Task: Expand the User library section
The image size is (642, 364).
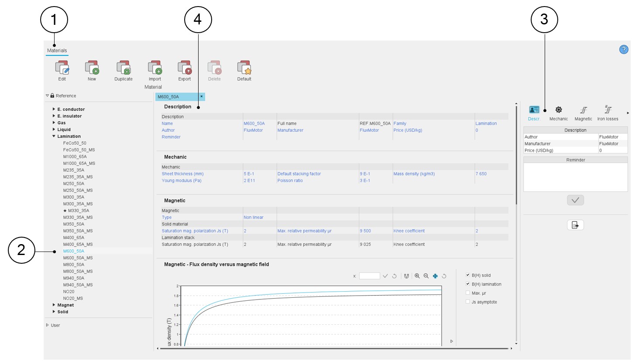Action: (x=48, y=325)
